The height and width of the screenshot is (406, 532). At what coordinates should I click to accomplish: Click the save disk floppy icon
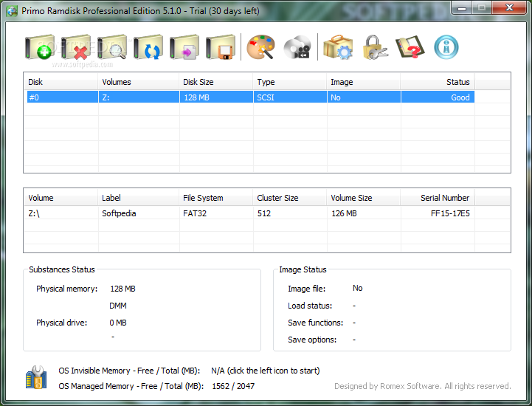point(221,47)
